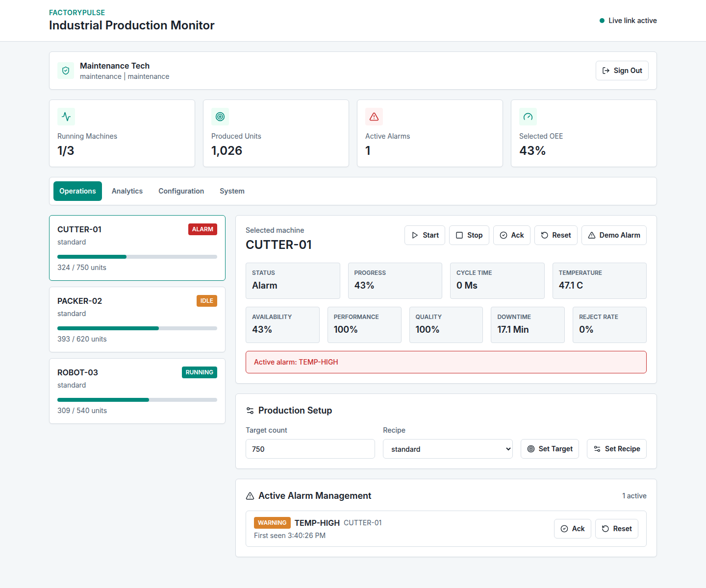
Task: Click the green Live link status dot
Action: [602, 21]
